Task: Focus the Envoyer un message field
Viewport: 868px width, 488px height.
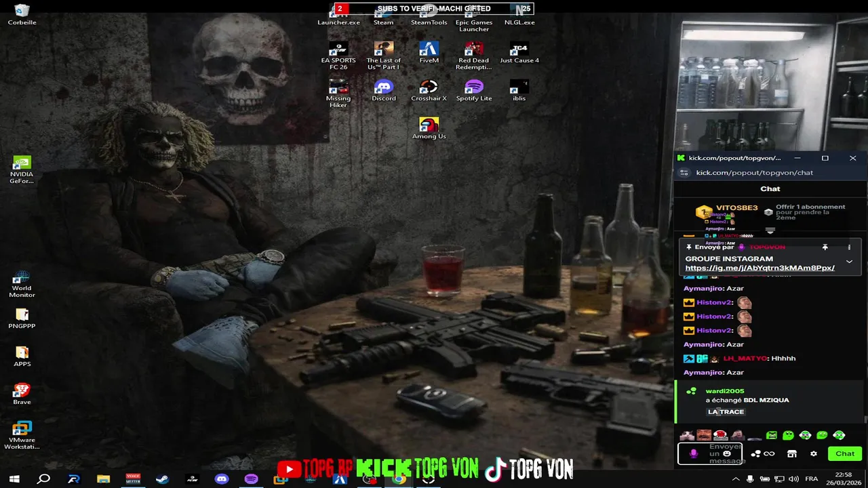Action: (x=710, y=454)
